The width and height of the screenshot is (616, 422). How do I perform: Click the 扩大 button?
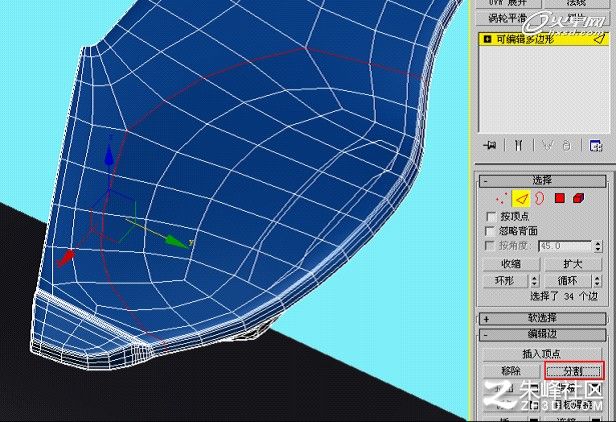(573, 264)
